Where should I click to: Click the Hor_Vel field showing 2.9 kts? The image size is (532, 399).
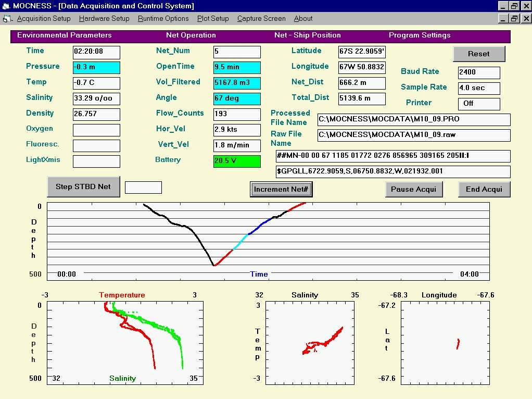pos(237,130)
